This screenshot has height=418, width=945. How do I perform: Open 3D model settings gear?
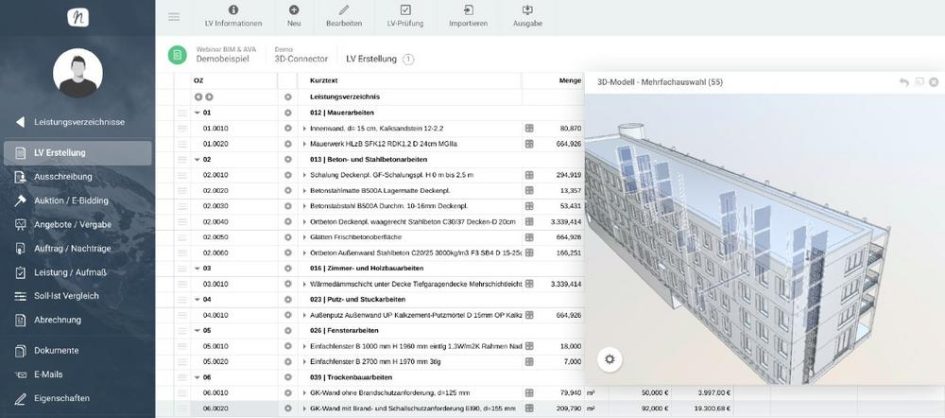(x=608, y=359)
